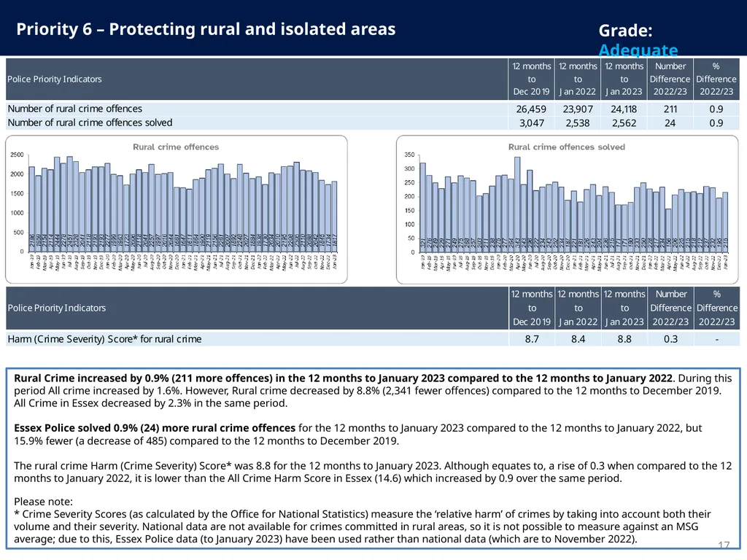The image size is (747, 560).
Task: Select the harm score value 8.7
Action: 532,339
